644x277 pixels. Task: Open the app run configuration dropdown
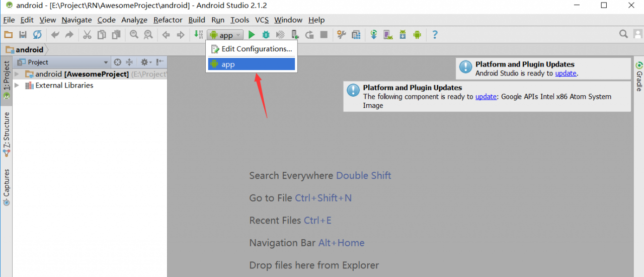pyautogui.click(x=225, y=35)
